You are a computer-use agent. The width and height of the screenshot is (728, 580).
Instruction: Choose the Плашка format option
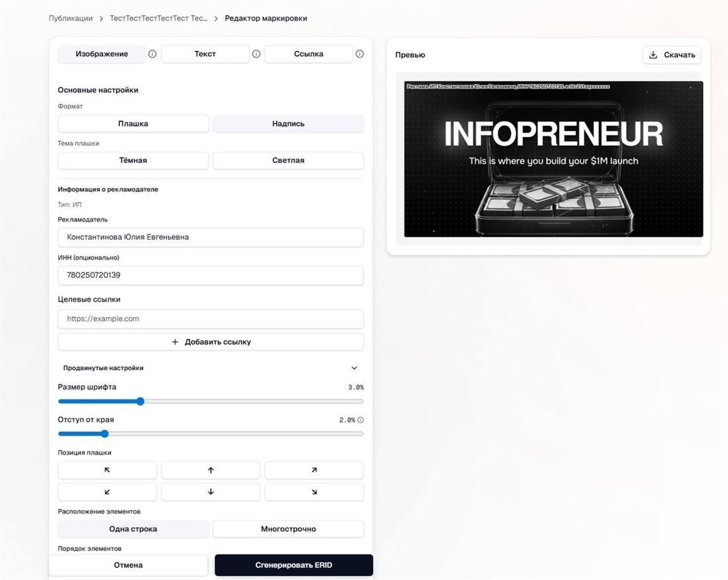click(133, 124)
